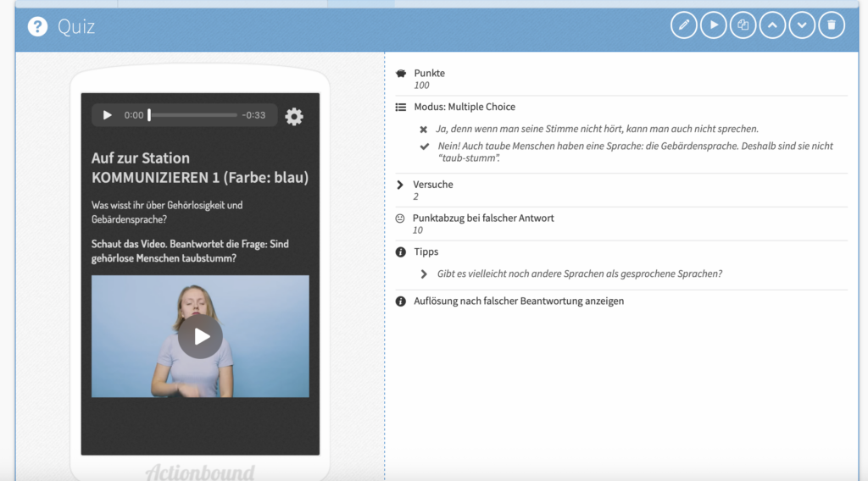Click 'Modus: Multiple Choice' label
The height and width of the screenshot is (481, 868).
point(464,107)
